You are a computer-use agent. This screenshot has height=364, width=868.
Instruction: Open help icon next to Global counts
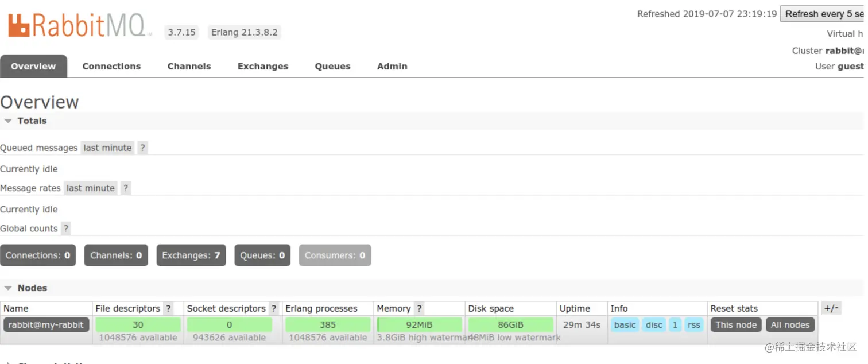[x=66, y=228]
